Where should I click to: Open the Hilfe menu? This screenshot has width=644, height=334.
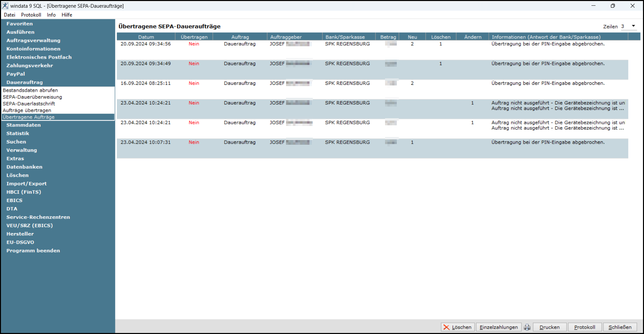67,15
